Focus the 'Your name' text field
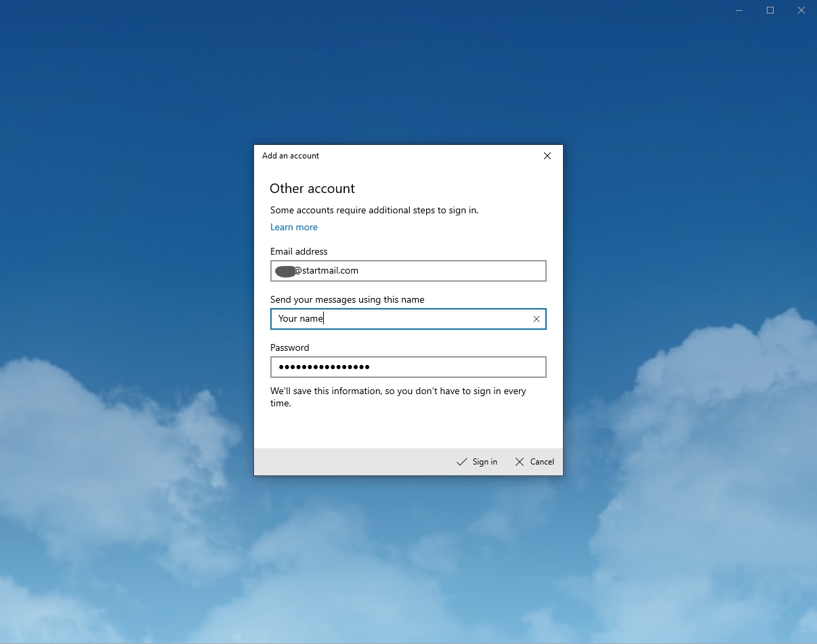This screenshot has height=644, width=817. pos(400,319)
